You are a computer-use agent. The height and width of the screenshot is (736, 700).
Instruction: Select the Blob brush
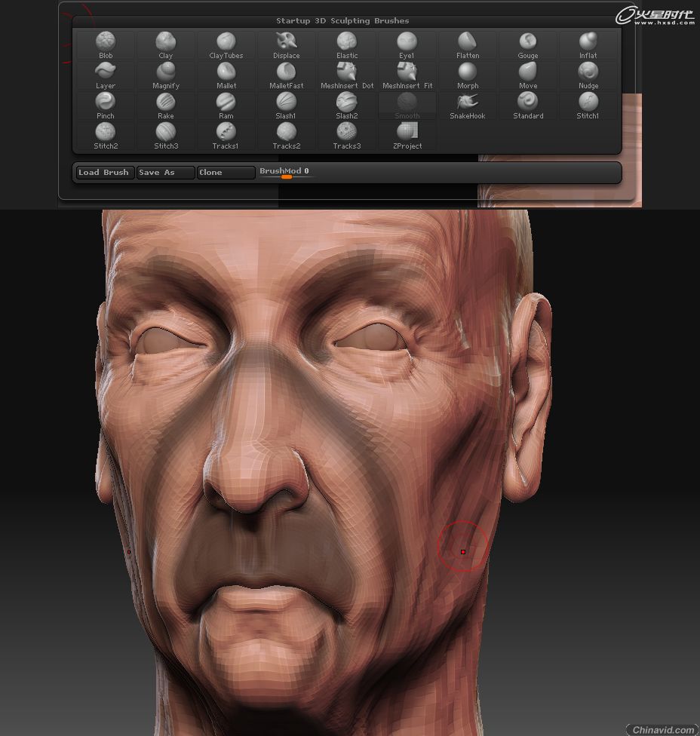point(106,41)
